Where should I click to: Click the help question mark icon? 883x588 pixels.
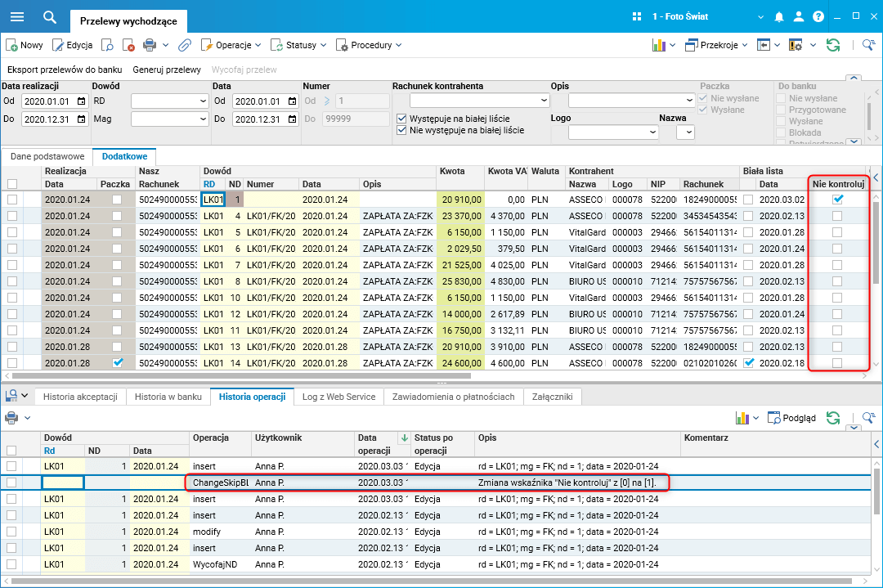coord(818,16)
